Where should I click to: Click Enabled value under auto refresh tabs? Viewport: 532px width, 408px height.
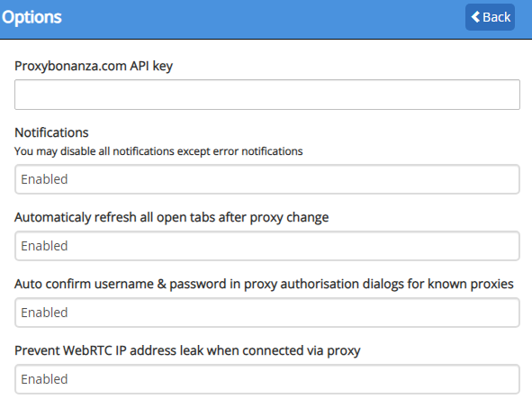44,246
